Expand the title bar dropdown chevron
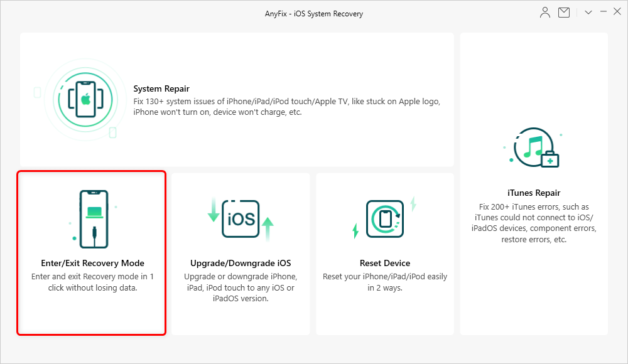Screen dimensions: 628x364 588,13
